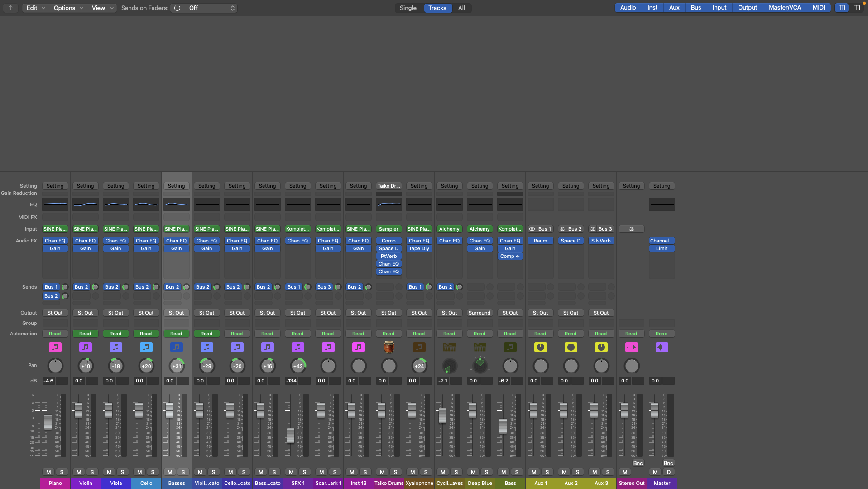Click the Deep Blue synth keyboard icon

tap(480, 347)
